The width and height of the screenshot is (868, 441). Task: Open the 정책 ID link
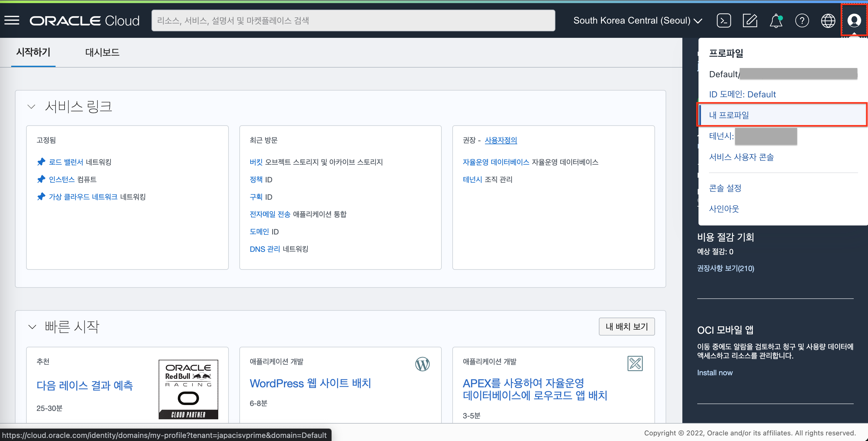(x=256, y=180)
